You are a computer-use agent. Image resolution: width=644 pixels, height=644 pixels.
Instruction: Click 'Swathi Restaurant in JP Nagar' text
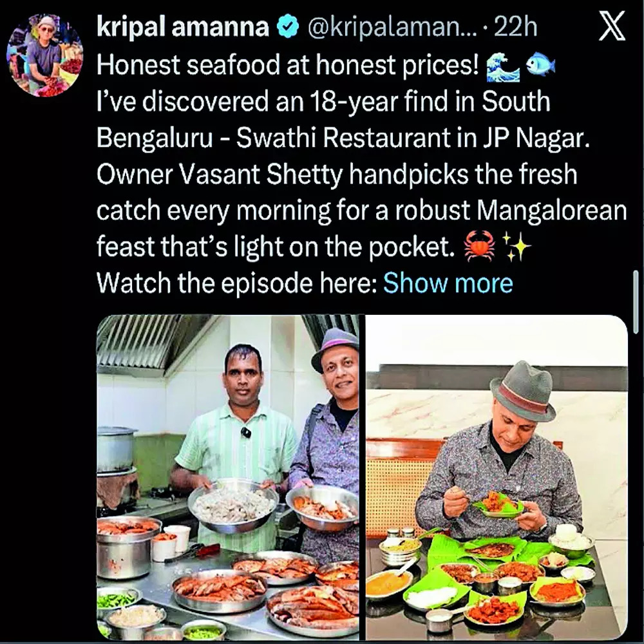(413, 138)
